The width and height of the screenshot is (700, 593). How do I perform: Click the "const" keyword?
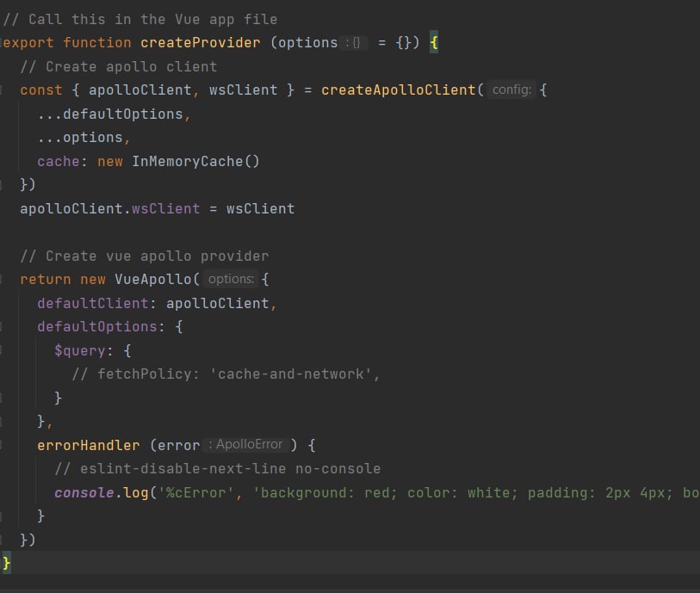pyautogui.click(x=41, y=90)
